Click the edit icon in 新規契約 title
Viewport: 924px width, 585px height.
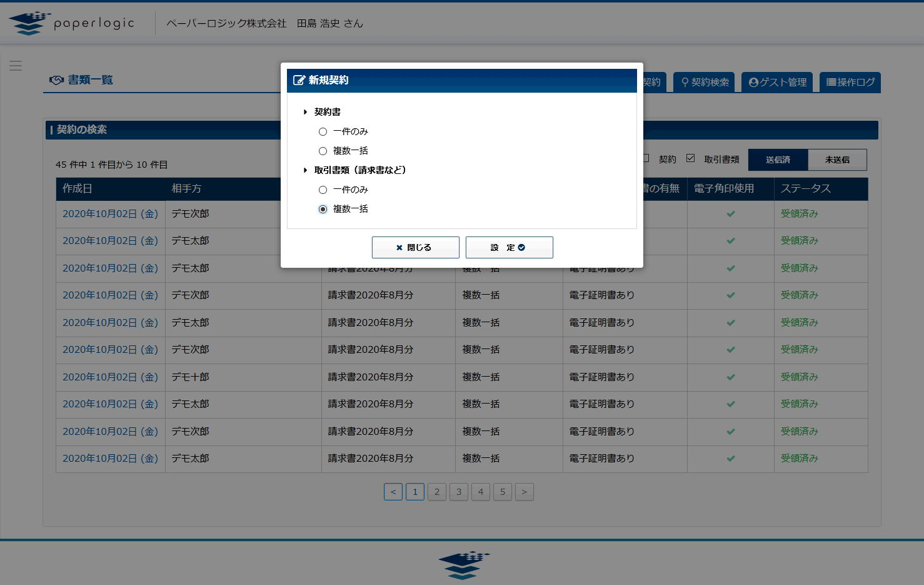point(299,80)
